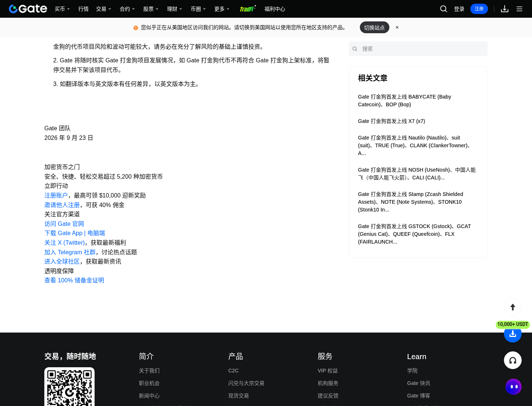
Task: Open related article about Stamp Zcash Shielded
Action: tap(410, 202)
